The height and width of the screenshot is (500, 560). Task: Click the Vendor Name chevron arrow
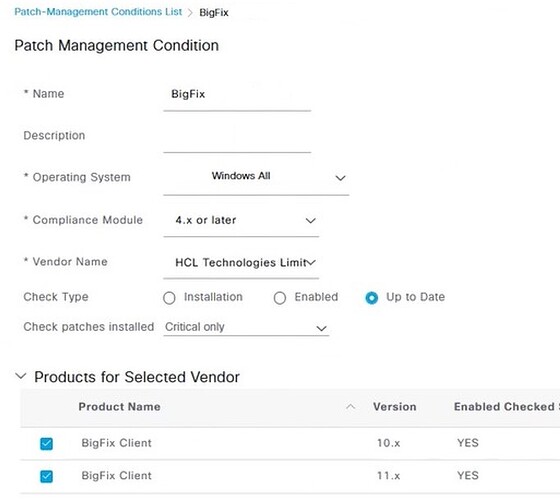click(311, 262)
